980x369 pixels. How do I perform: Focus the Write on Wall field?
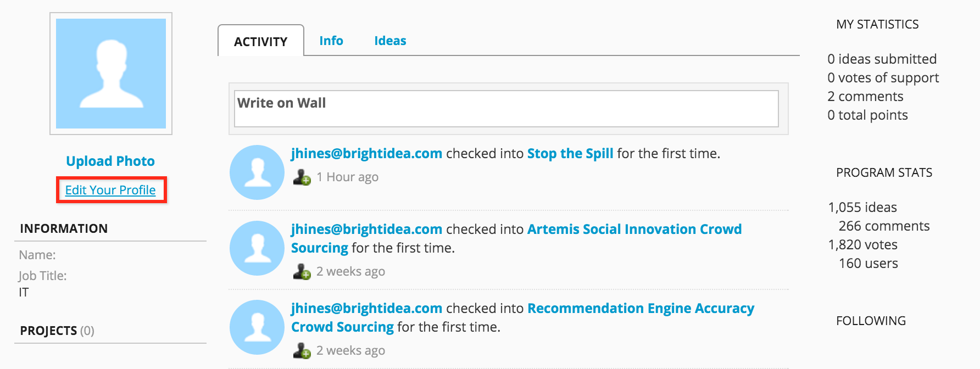[x=506, y=109]
